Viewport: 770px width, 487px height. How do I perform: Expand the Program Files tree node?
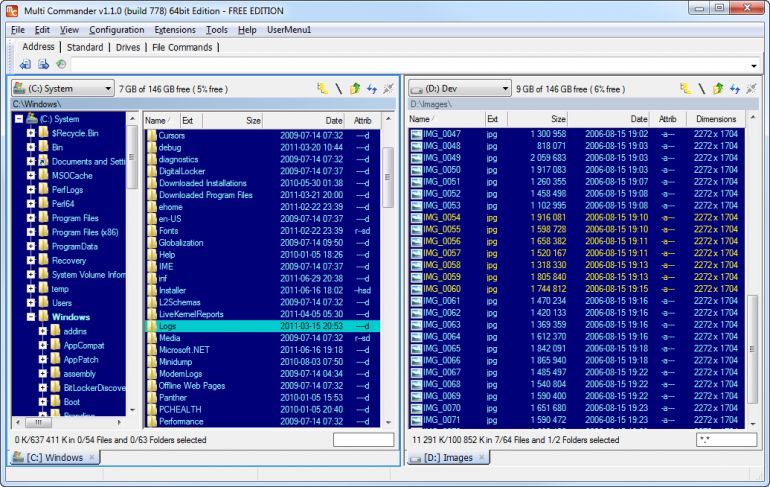[x=30, y=218]
